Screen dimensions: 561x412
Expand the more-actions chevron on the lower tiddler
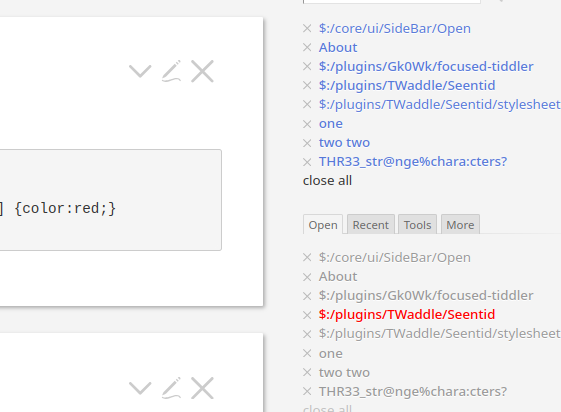click(140, 388)
